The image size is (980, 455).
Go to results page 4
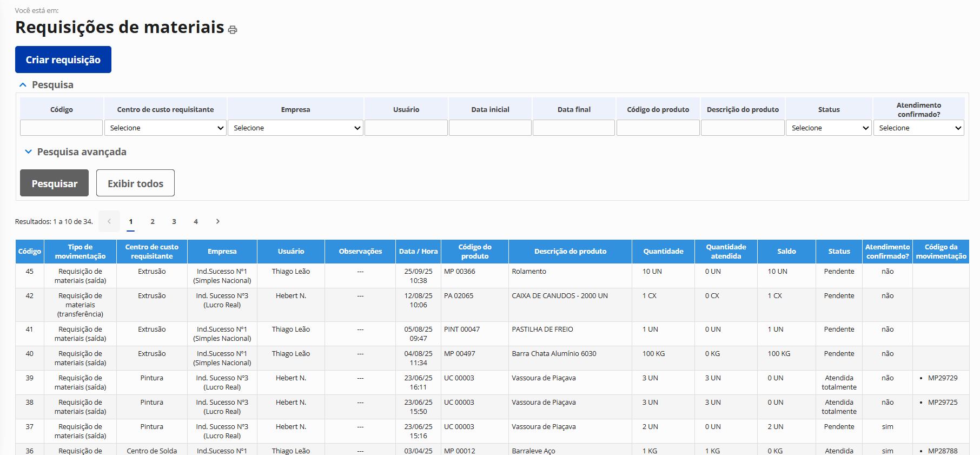[196, 221]
